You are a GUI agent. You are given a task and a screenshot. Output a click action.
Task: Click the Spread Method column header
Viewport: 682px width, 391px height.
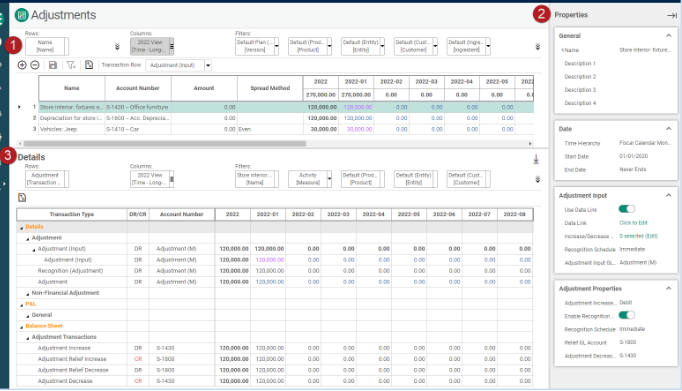pos(270,88)
